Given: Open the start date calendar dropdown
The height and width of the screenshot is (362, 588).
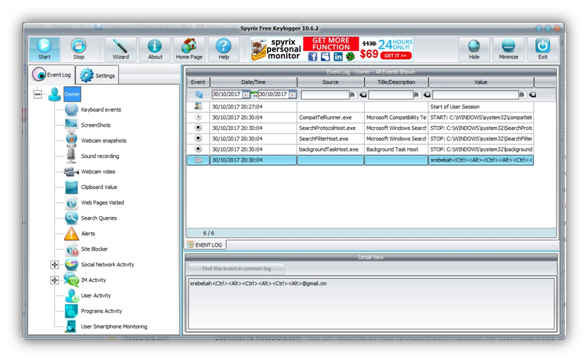Looking at the screenshot, I should [246, 95].
